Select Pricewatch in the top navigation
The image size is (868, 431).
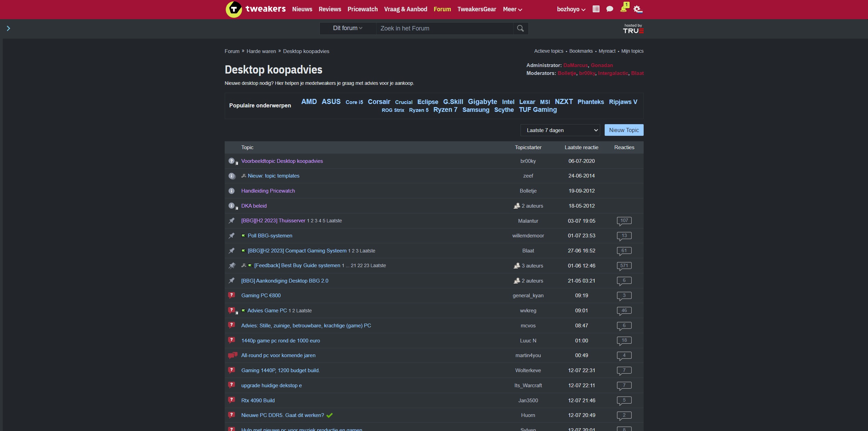tap(362, 9)
